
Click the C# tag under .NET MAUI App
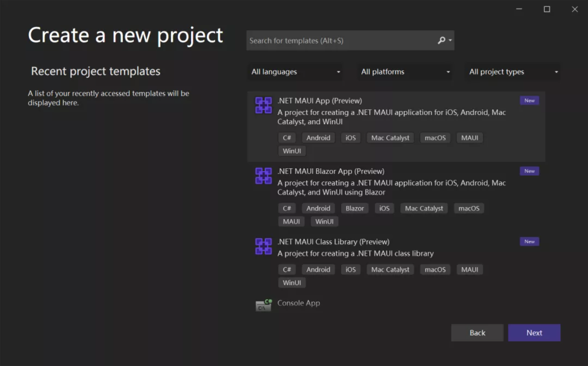tap(287, 138)
